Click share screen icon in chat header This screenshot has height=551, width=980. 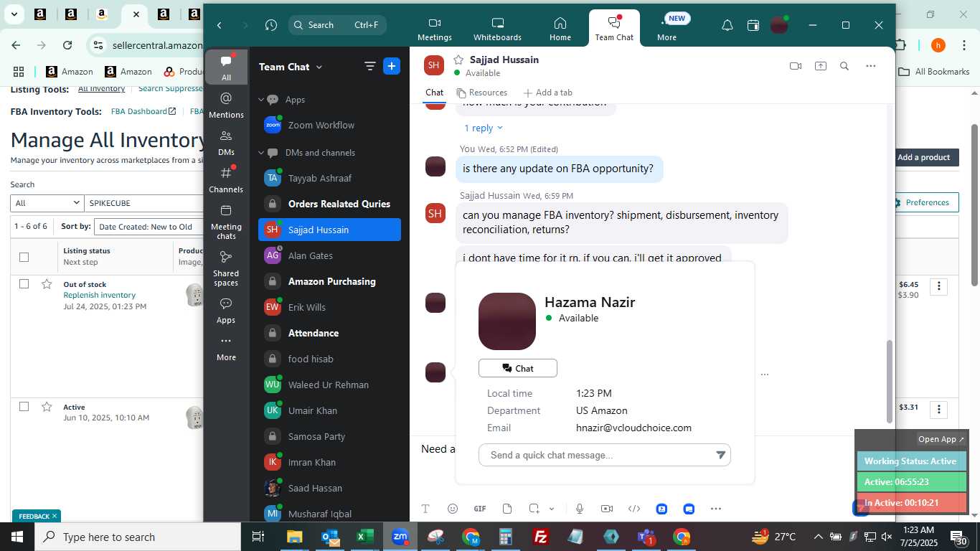click(820, 66)
